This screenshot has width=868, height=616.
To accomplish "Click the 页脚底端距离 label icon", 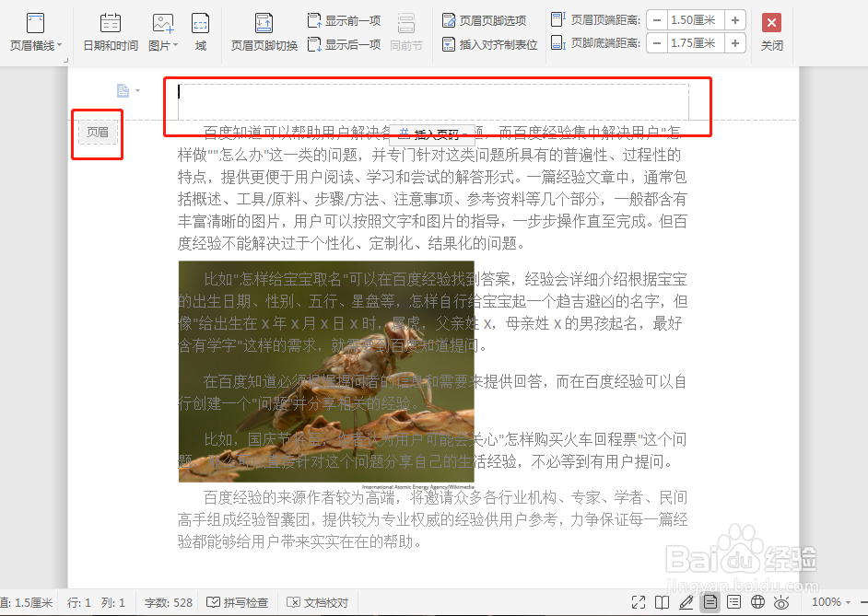I will click(x=558, y=42).
